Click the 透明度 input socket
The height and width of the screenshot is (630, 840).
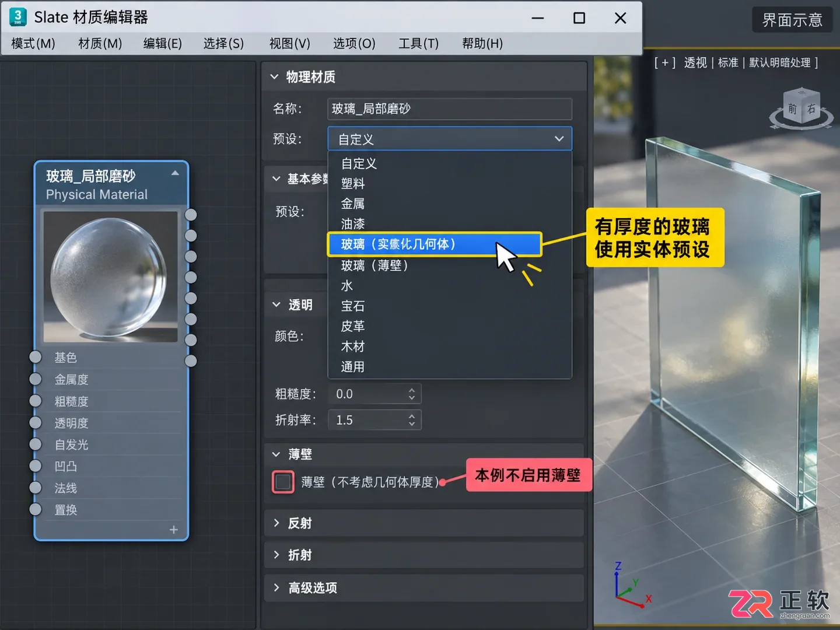pyautogui.click(x=36, y=422)
